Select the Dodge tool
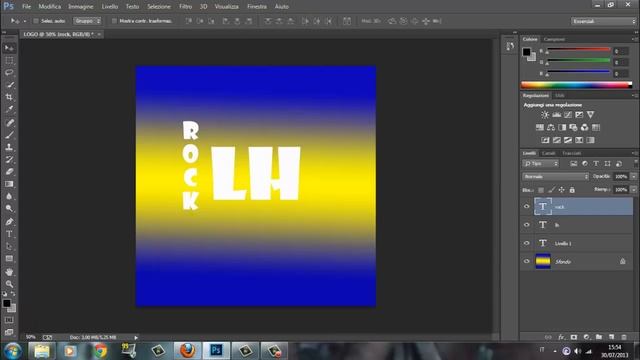This screenshot has height=360, width=640. point(9,208)
